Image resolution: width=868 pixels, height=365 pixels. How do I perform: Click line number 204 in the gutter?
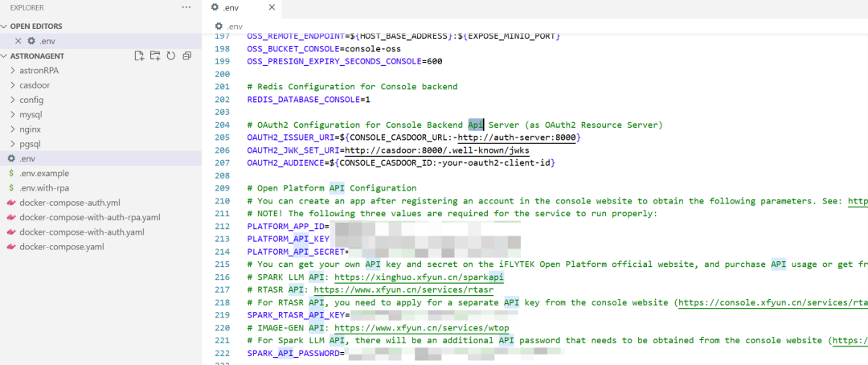222,125
